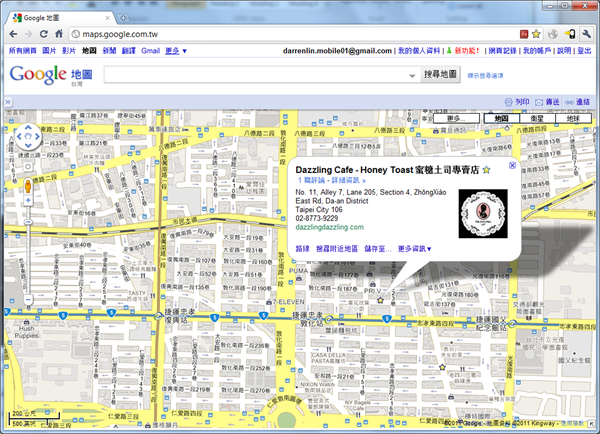Screen dimensions: 600x434
Task: Focus the map search input field
Action: (x=256, y=75)
